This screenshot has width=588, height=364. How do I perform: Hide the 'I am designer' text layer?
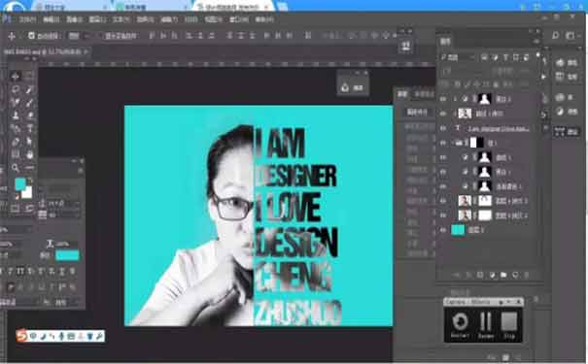[x=443, y=128]
